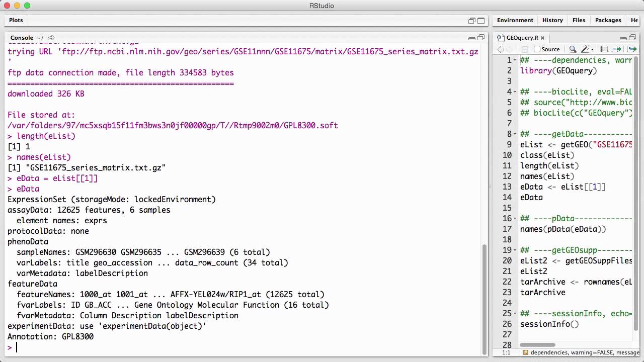644x362 pixels.
Task: Open the Environment tab
Action: click(x=515, y=20)
